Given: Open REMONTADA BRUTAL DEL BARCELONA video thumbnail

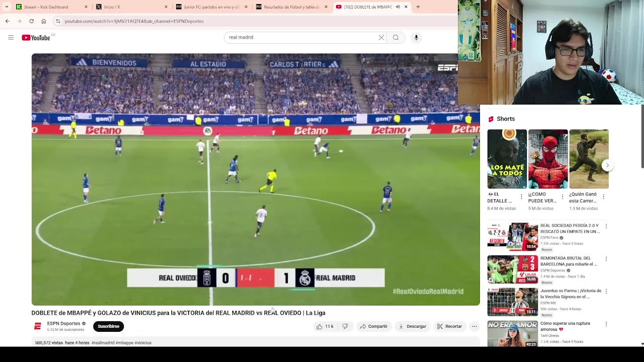Looking at the screenshot, I should point(513,269).
